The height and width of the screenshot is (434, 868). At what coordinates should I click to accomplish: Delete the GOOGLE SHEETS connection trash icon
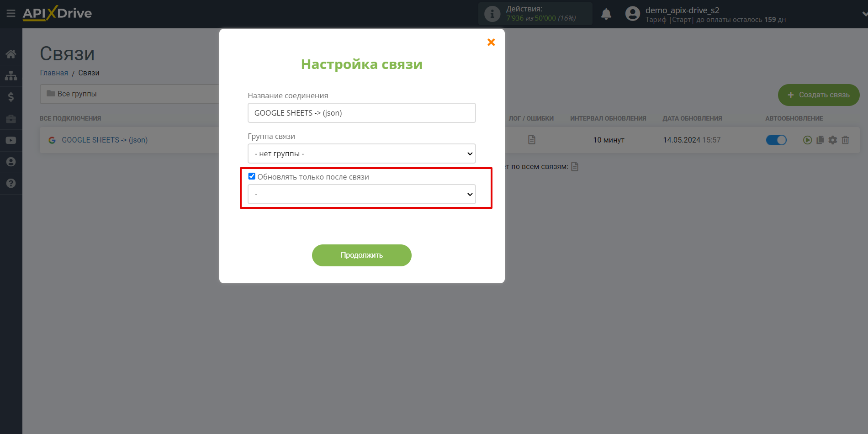[845, 140]
